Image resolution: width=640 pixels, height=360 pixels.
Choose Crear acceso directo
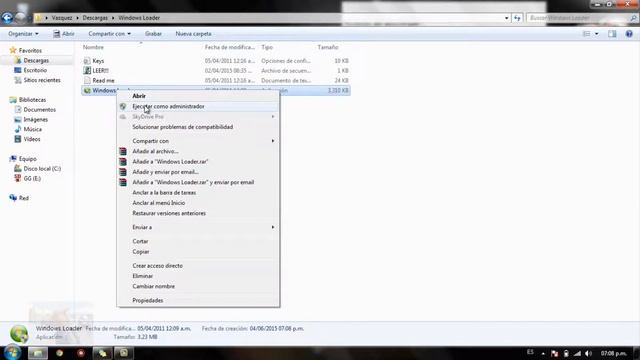coord(158,266)
